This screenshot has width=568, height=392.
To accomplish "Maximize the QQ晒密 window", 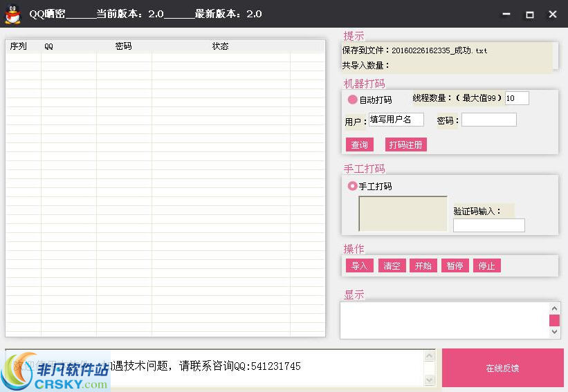I will (529, 14).
